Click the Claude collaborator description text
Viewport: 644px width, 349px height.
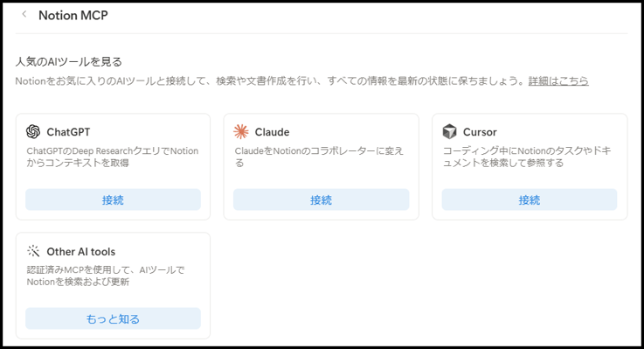(x=319, y=157)
